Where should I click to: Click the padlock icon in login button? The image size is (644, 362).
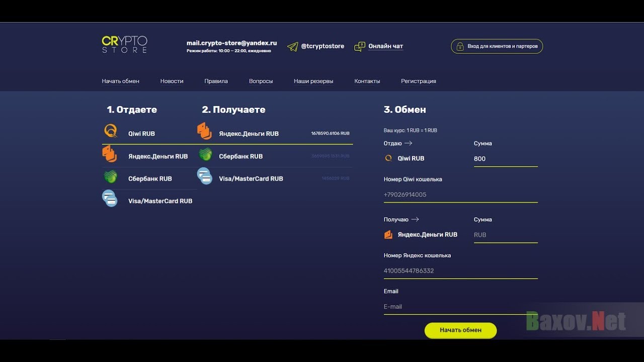(x=460, y=46)
